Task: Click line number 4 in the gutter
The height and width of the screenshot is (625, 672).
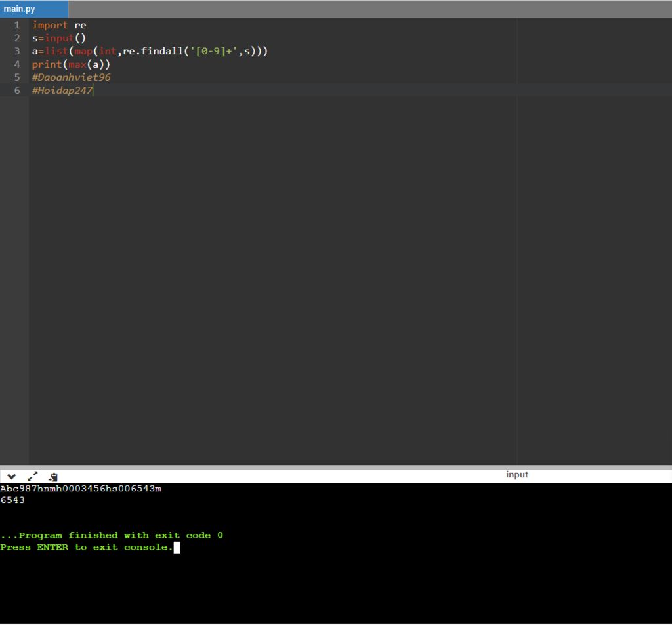Action: tap(17, 64)
